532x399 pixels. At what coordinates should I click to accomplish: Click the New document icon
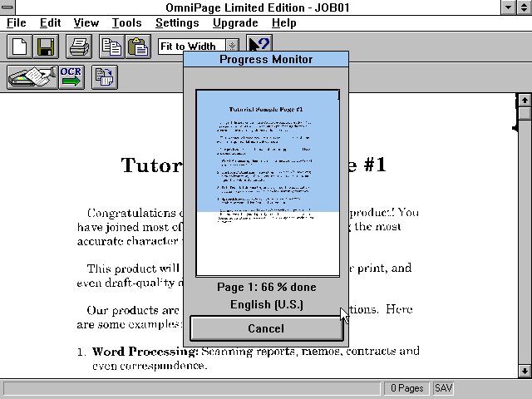(x=20, y=47)
